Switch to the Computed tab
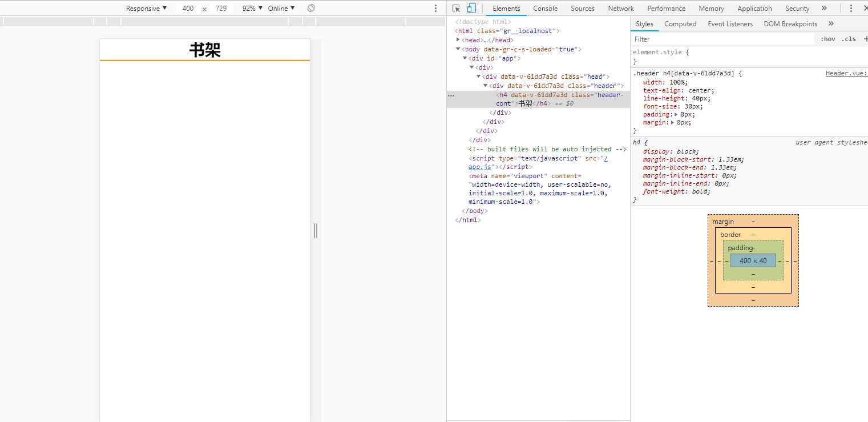 point(680,23)
